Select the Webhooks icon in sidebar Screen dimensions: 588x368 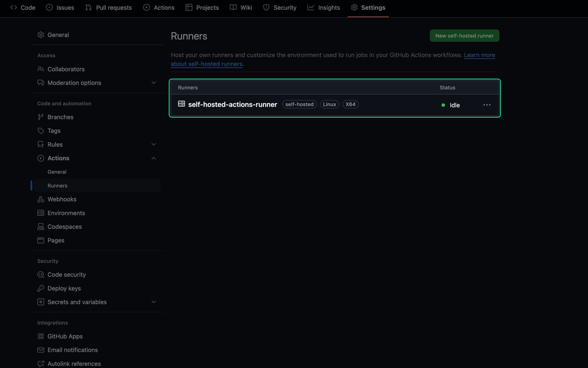pos(41,199)
